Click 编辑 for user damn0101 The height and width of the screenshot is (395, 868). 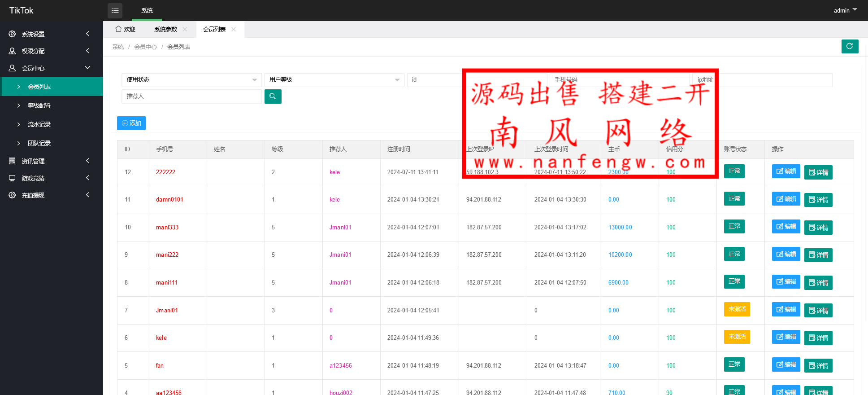click(x=786, y=199)
